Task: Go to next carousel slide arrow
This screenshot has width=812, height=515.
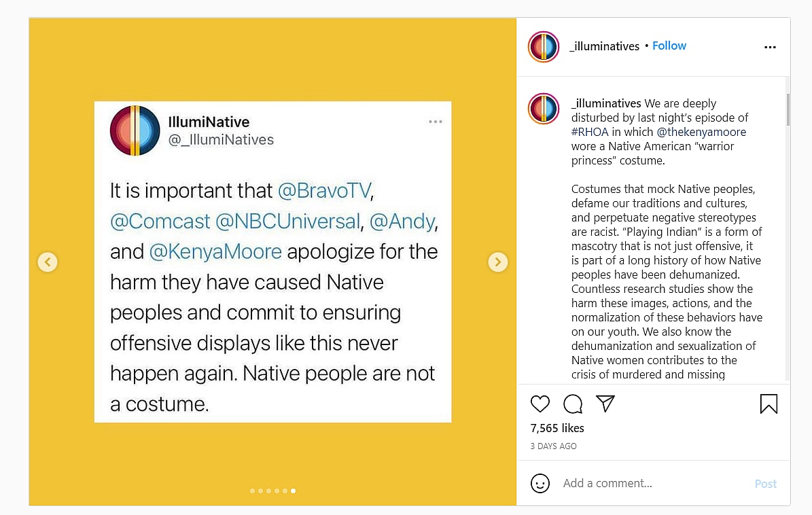Action: coord(498,262)
